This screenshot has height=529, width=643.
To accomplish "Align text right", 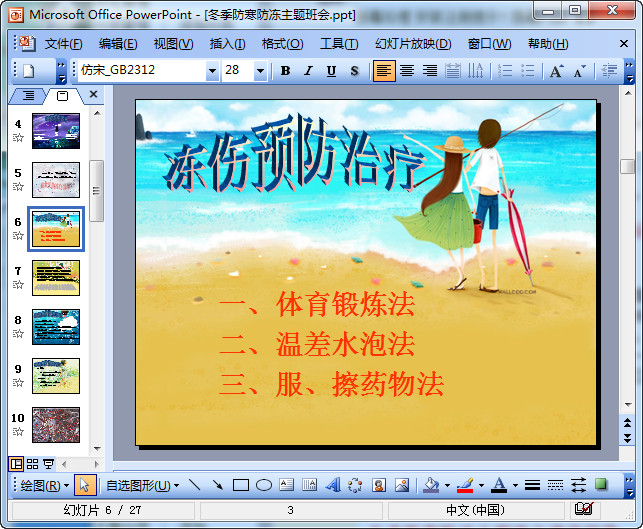I will (x=430, y=71).
